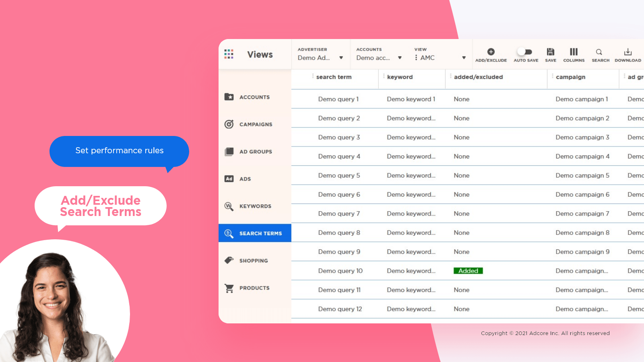
Task: Click the added/excluded column header
Action: click(478, 77)
